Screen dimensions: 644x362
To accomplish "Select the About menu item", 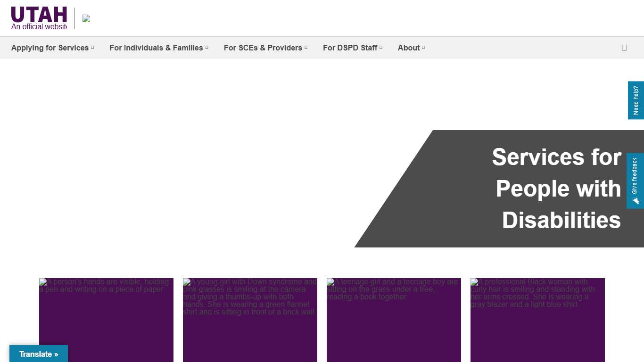I will (x=408, y=48).
